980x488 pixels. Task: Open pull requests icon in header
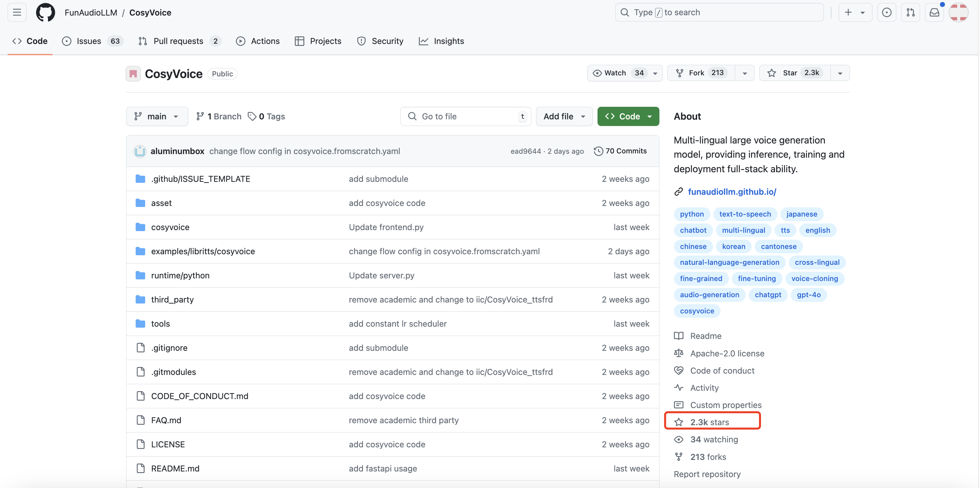911,13
